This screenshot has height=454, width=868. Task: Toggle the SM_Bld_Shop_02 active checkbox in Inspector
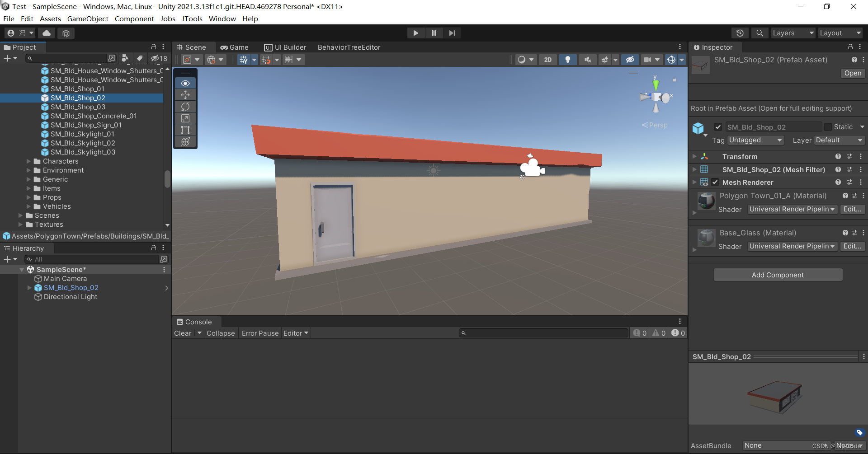pyautogui.click(x=718, y=127)
